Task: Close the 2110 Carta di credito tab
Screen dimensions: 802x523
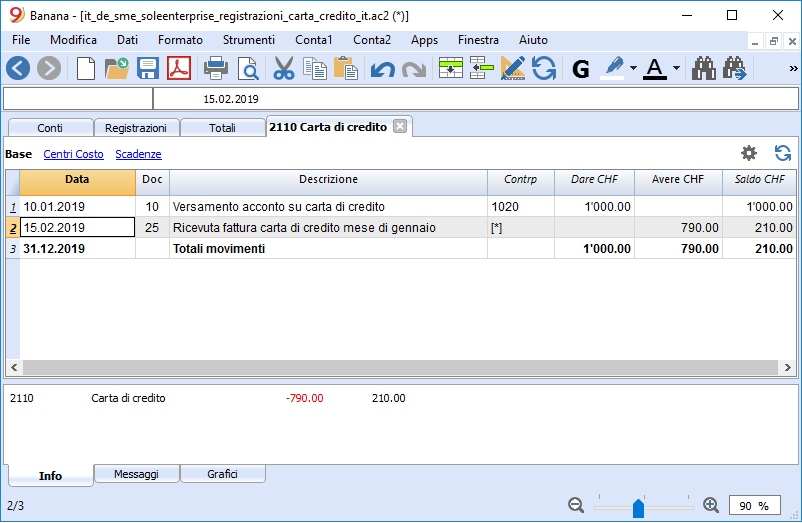Action: coord(399,127)
